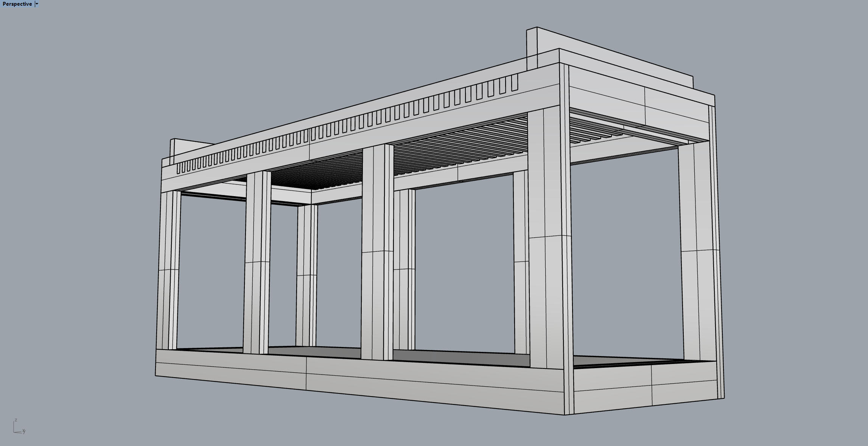This screenshot has height=446, width=868.
Task: Click the Z axis label on axes icon
Action: click(x=16, y=420)
